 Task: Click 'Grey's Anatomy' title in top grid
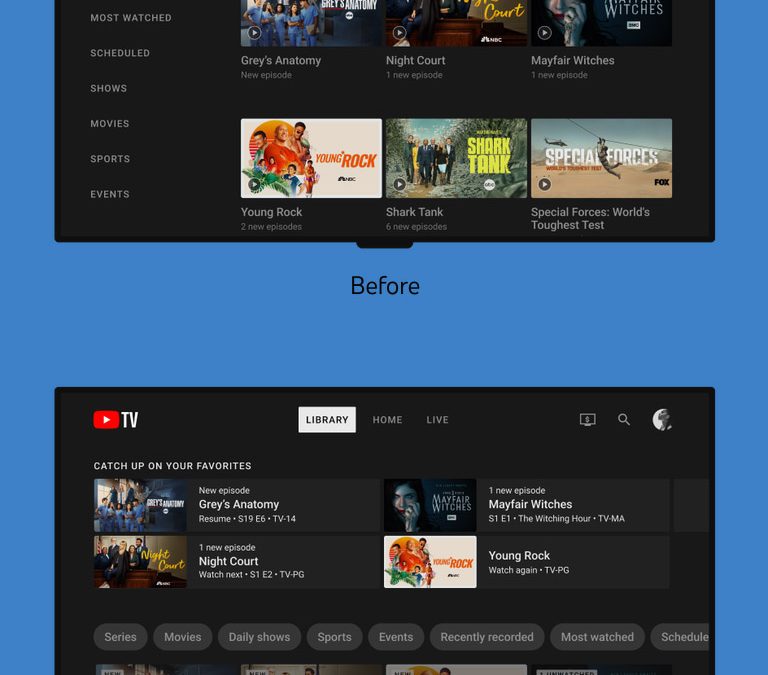tap(281, 61)
